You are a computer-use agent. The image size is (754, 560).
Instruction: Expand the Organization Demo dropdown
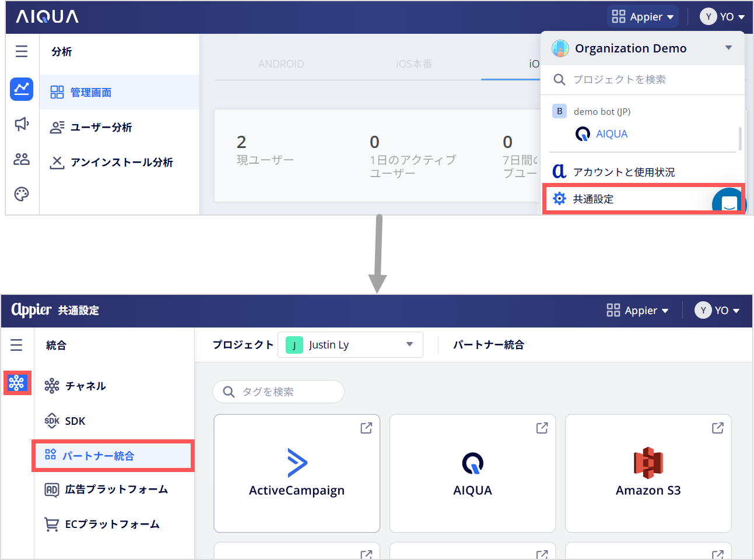pos(728,48)
